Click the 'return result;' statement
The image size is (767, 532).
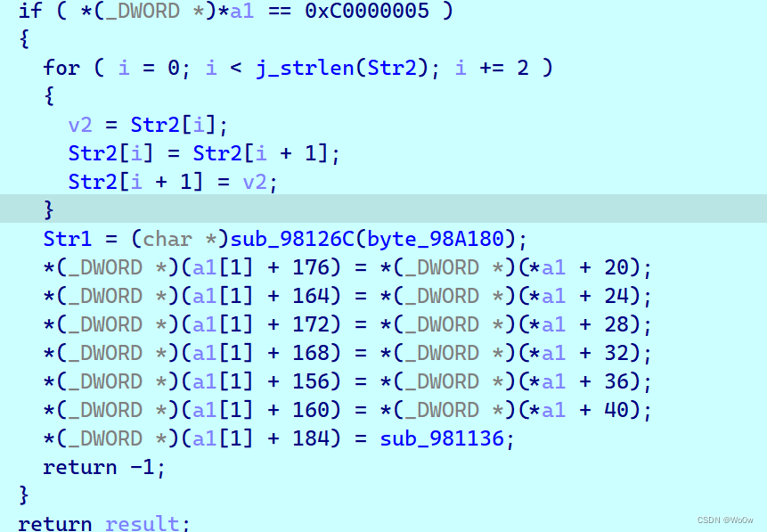(x=103, y=523)
